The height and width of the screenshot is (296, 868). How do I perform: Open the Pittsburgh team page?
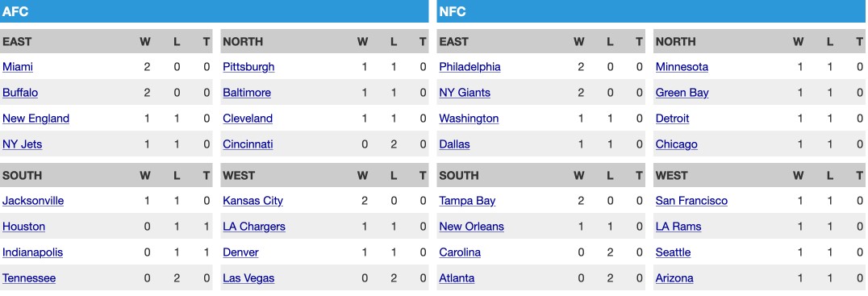coord(248,67)
